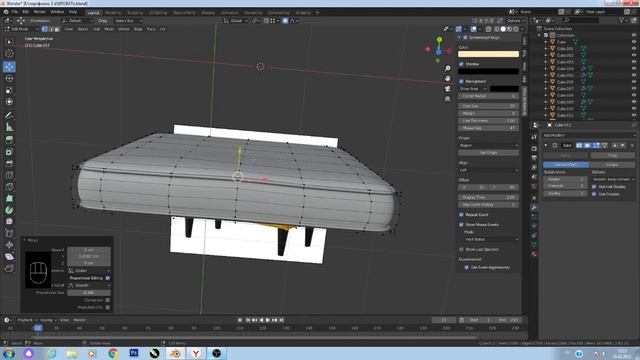Toggle Get Event Aggressively checkbox
The width and height of the screenshot is (640, 360).
467,267
